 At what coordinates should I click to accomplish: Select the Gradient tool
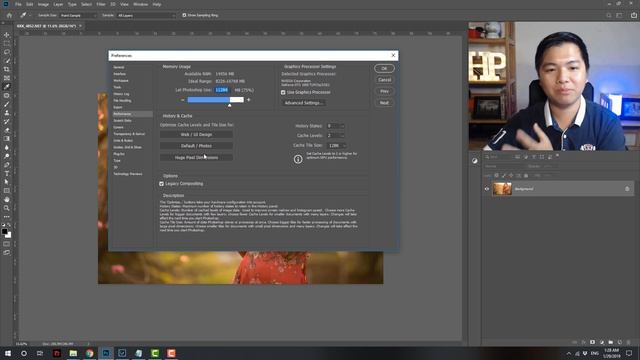[7, 139]
